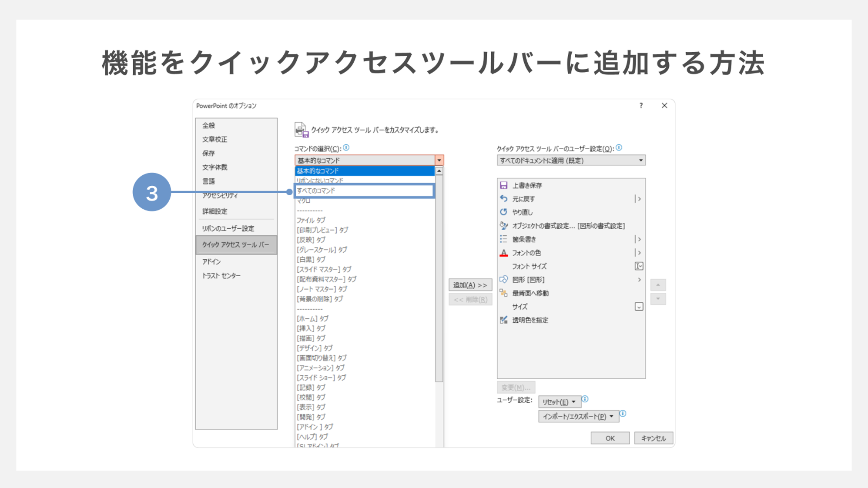Select the 全般 category
The image size is (868, 488).
pyautogui.click(x=236, y=125)
